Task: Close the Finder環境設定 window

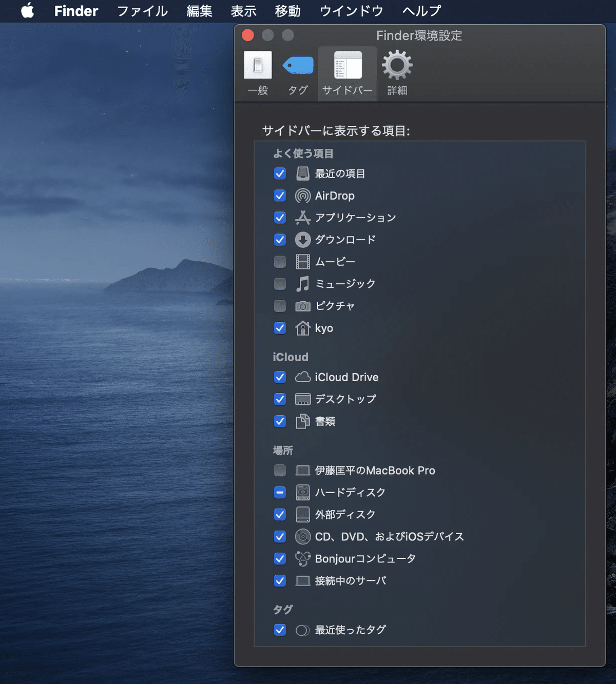Action: [248, 35]
